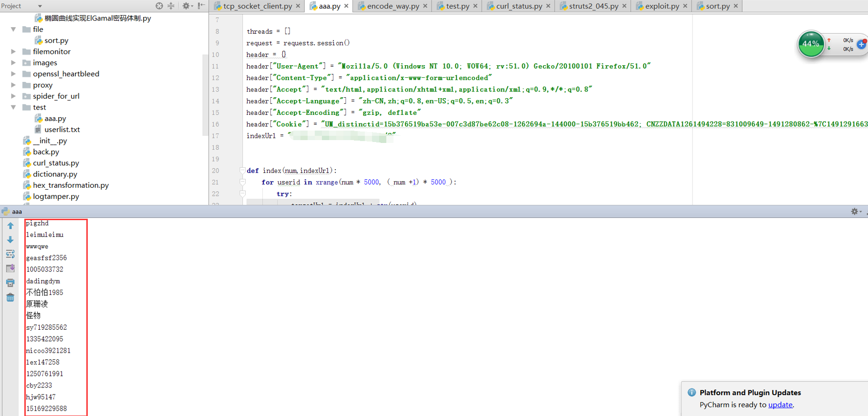Select dictionary.py in project tree
This screenshot has width=868, height=416.
(55, 174)
